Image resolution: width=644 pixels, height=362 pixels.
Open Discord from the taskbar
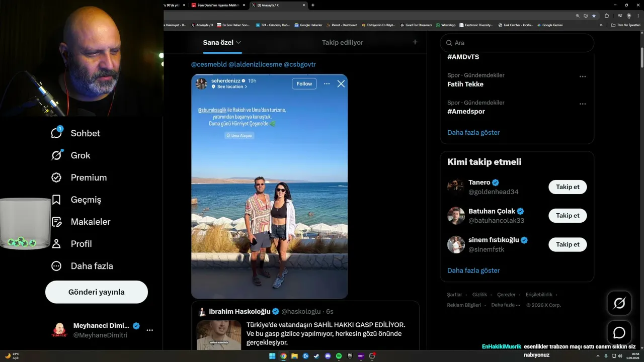328,356
